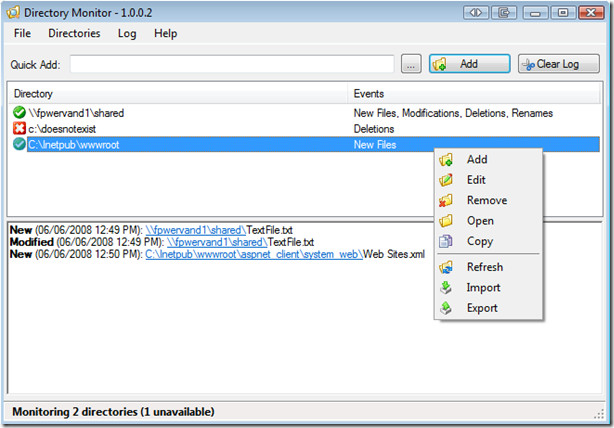The image size is (614, 428).
Task: Click the 'New Files' cell in the selected row
Action: click(375, 144)
